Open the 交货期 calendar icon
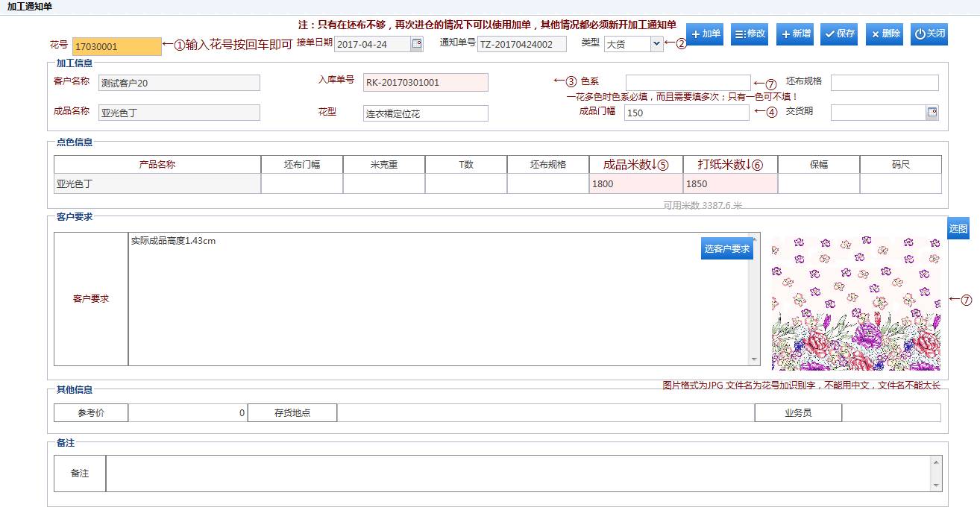 coord(932,113)
